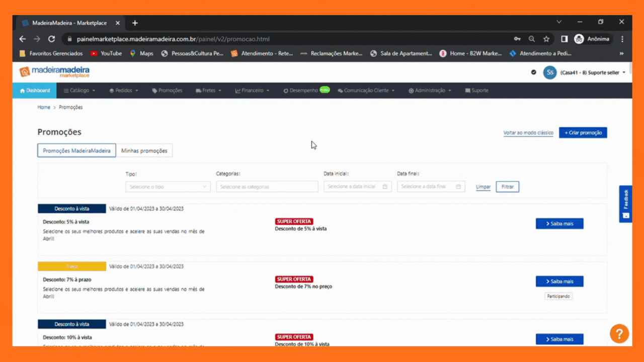The image size is (644, 362).
Task: Open Reclamações Marke... bookmark
Action: [331, 53]
